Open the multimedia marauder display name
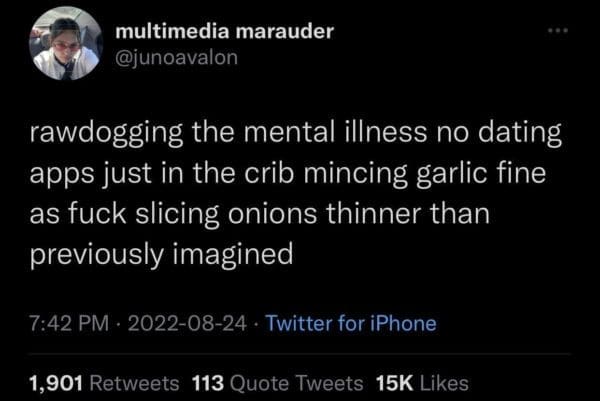Image resolution: width=600 pixels, height=401 pixels. (x=224, y=33)
